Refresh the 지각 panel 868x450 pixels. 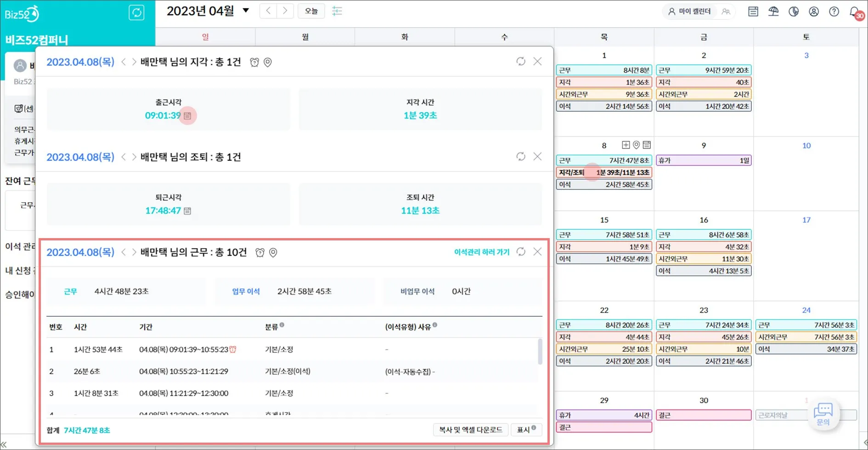point(521,62)
